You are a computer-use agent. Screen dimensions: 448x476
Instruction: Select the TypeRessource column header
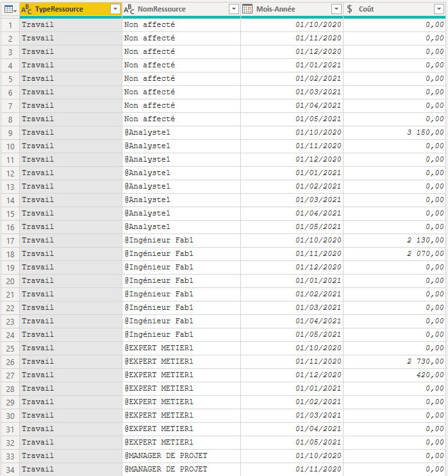coord(71,9)
